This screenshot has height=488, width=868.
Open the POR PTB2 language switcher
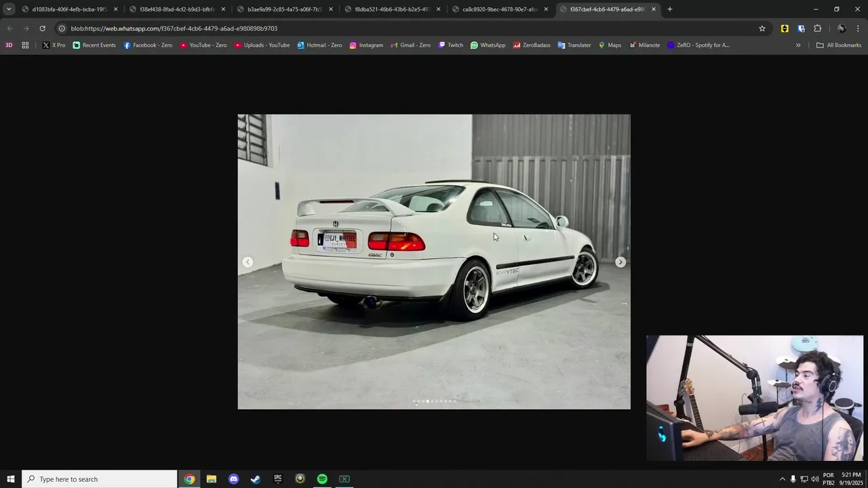(x=829, y=479)
